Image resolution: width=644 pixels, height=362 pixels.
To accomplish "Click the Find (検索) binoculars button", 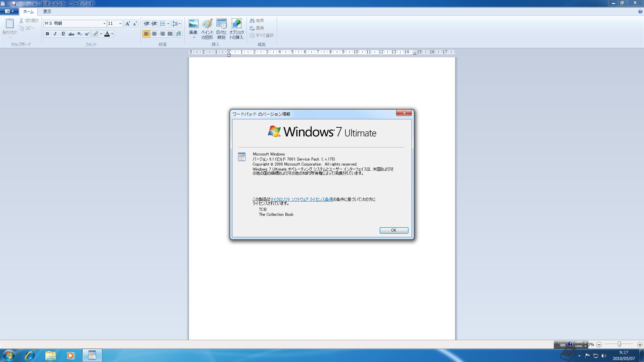I will click(x=257, y=21).
